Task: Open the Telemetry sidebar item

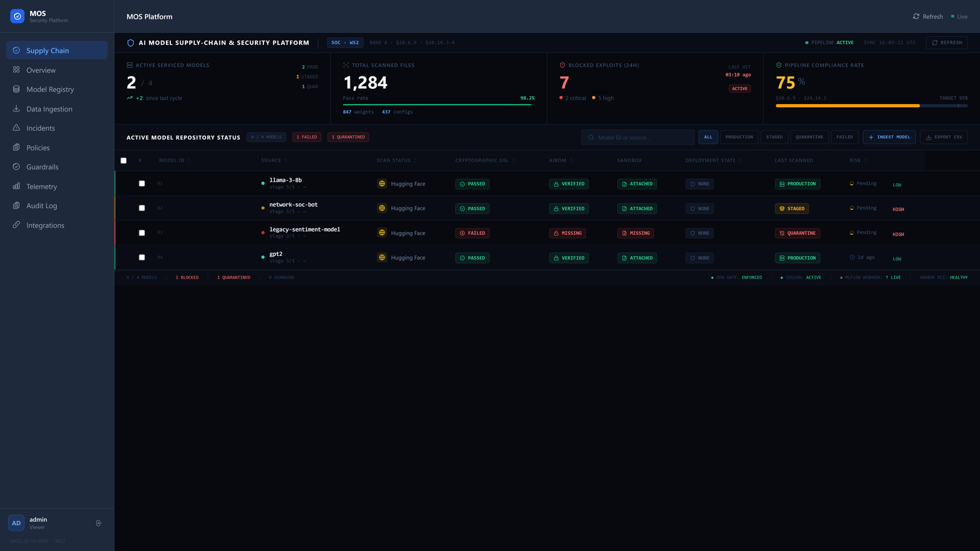Action: [x=57, y=186]
